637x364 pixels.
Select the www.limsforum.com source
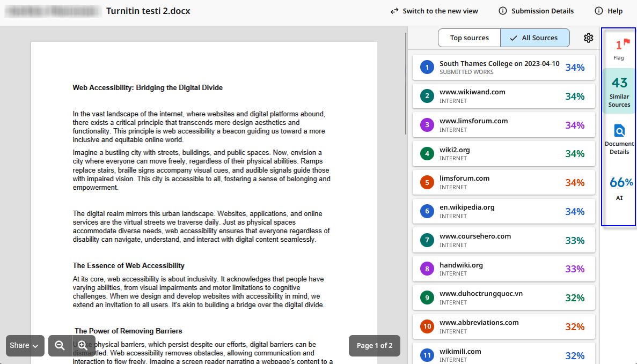coord(503,124)
